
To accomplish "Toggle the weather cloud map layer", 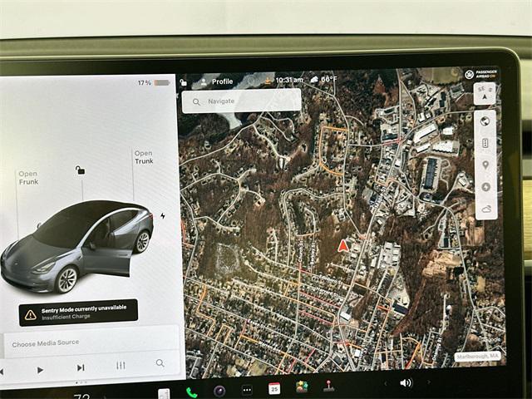I will 486,209.
